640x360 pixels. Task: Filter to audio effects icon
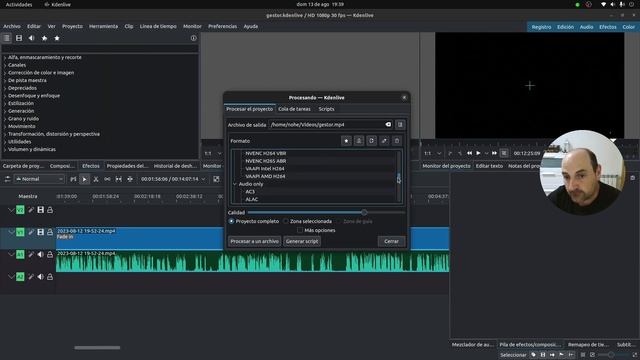tap(31, 38)
